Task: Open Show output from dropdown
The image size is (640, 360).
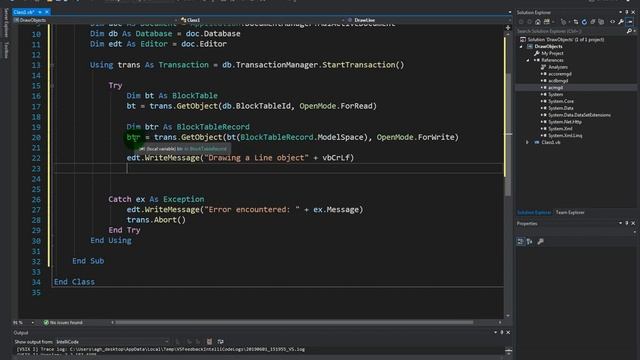Action: (x=167, y=342)
